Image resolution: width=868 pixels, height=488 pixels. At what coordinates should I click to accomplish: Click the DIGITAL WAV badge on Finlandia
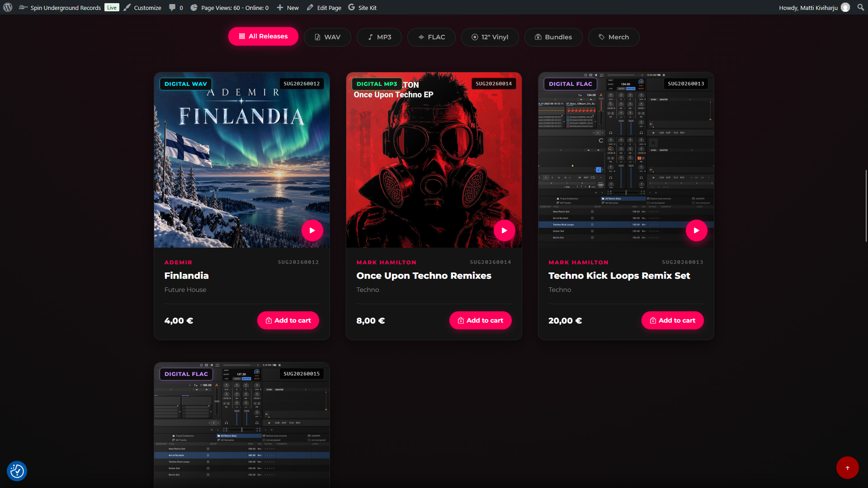(x=186, y=84)
